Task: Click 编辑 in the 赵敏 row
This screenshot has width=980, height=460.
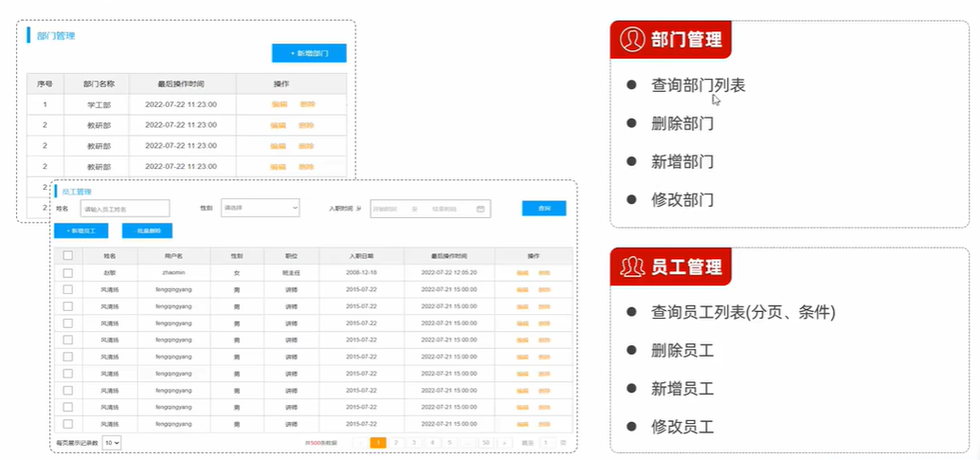Action: point(522,273)
